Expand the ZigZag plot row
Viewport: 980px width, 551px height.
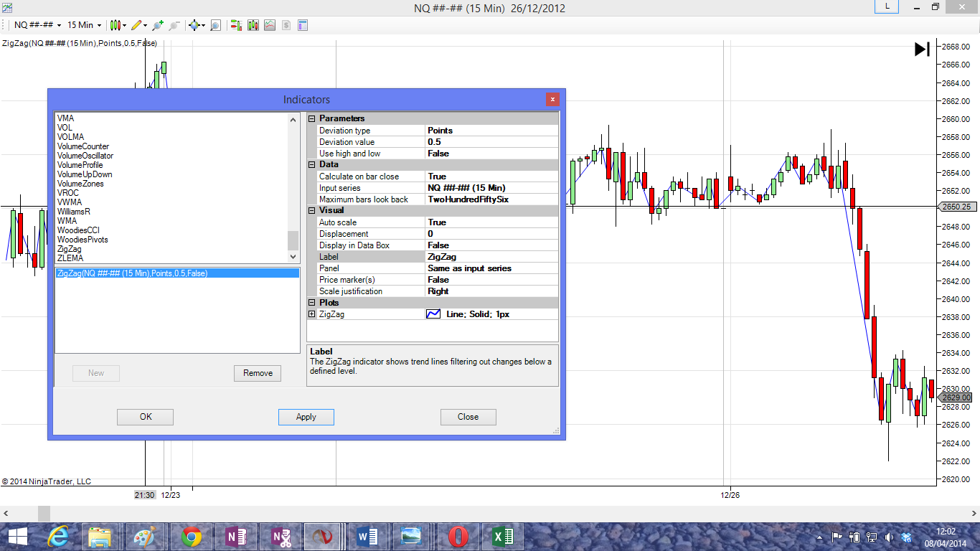(x=312, y=314)
